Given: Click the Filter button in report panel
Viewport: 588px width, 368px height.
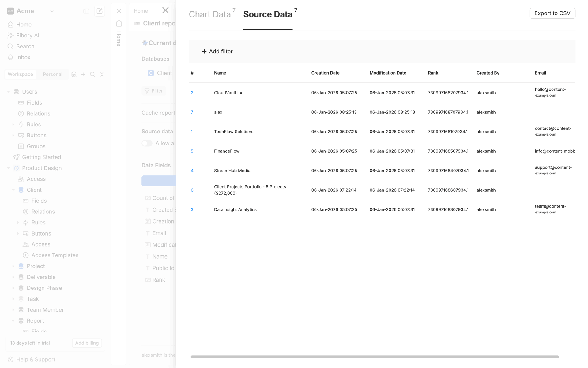Looking at the screenshot, I should pos(154,91).
